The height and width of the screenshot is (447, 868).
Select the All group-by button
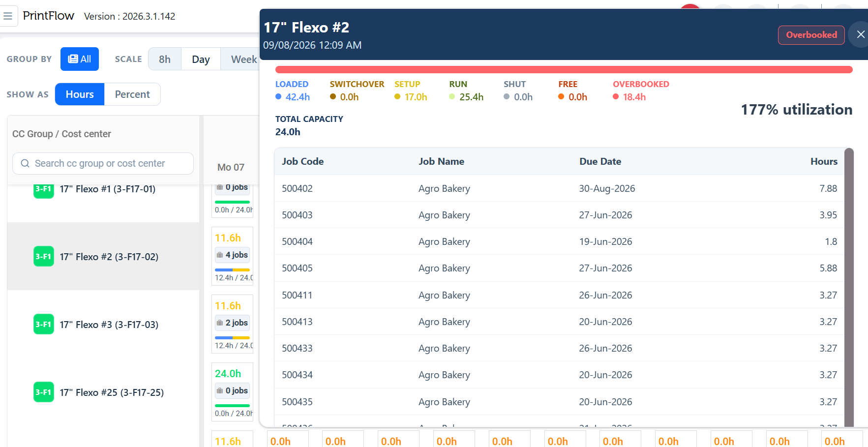pyautogui.click(x=80, y=59)
